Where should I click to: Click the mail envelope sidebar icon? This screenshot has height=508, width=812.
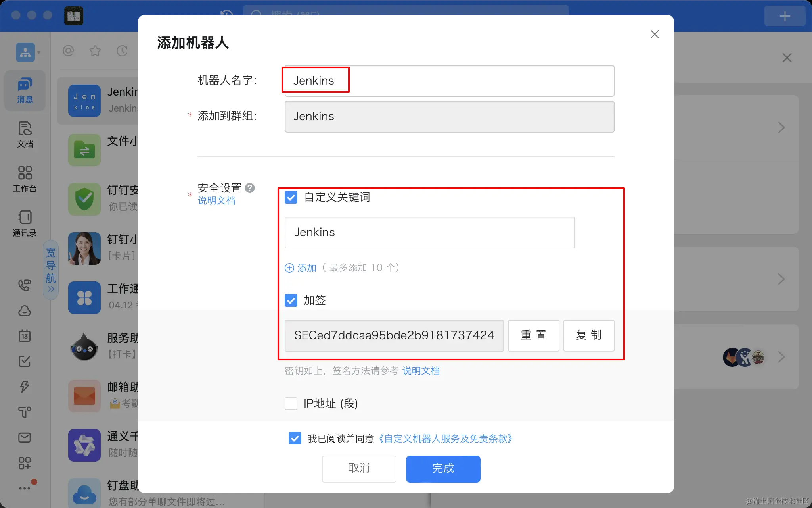[x=25, y=437]
